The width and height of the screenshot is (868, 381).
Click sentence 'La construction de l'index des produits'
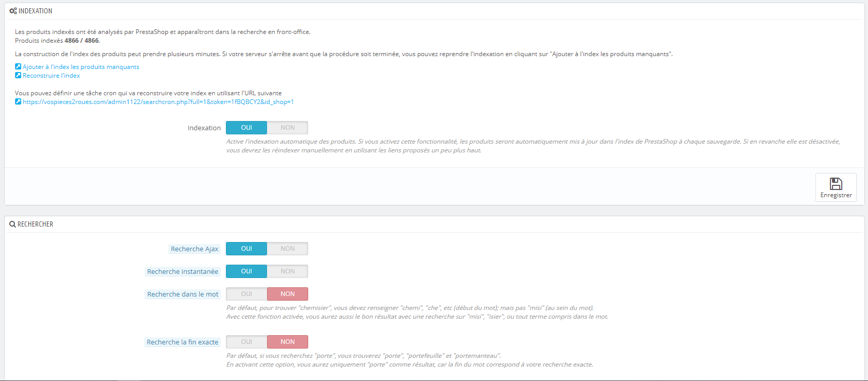click(344, 54)
